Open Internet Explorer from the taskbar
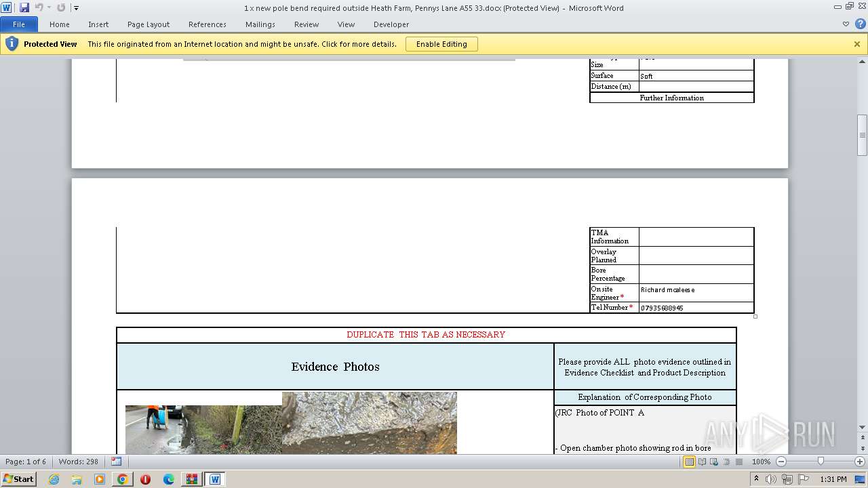This screenshot has height=488, width=868. (54, 479)
